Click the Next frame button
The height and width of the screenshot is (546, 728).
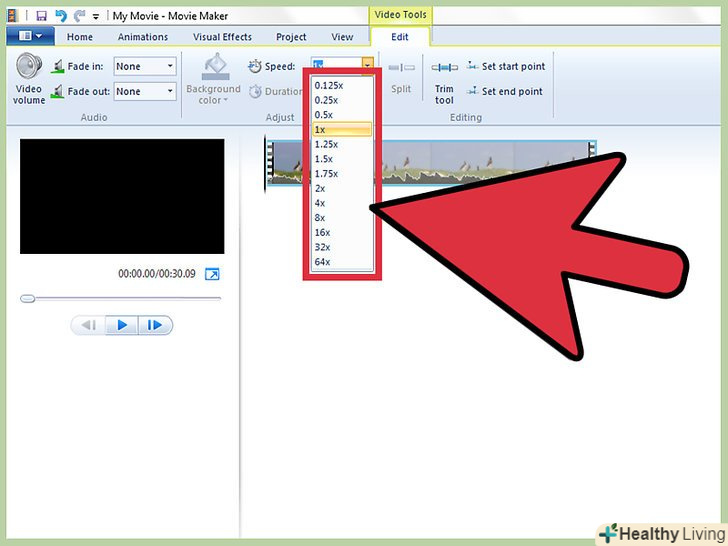(156, 325)
